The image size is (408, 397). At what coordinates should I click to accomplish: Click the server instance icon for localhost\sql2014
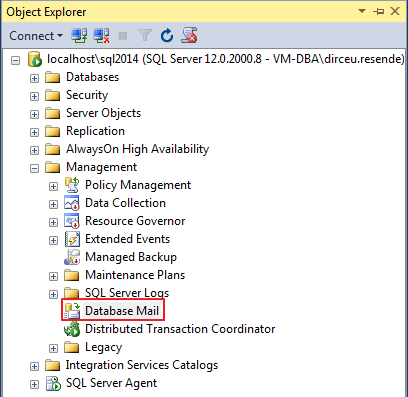click(x=35, y=59)
